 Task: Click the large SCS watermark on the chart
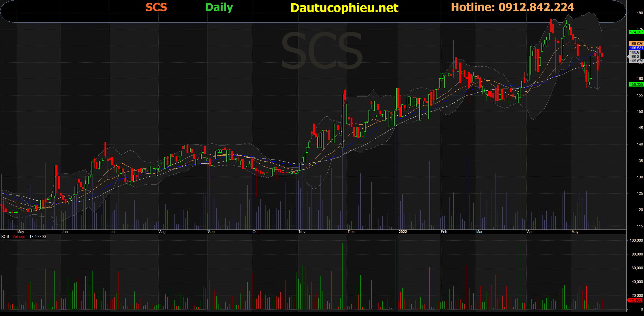(x=322, y=51)
